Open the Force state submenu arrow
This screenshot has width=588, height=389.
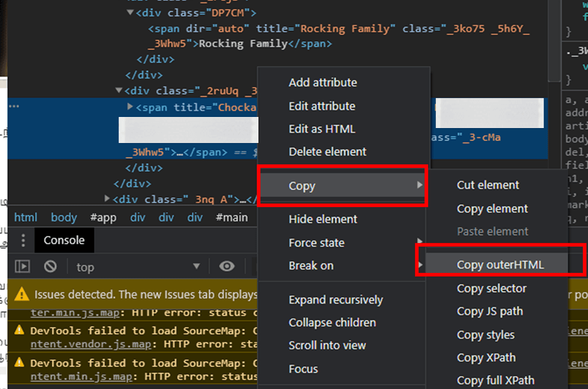tap(419, 241)
